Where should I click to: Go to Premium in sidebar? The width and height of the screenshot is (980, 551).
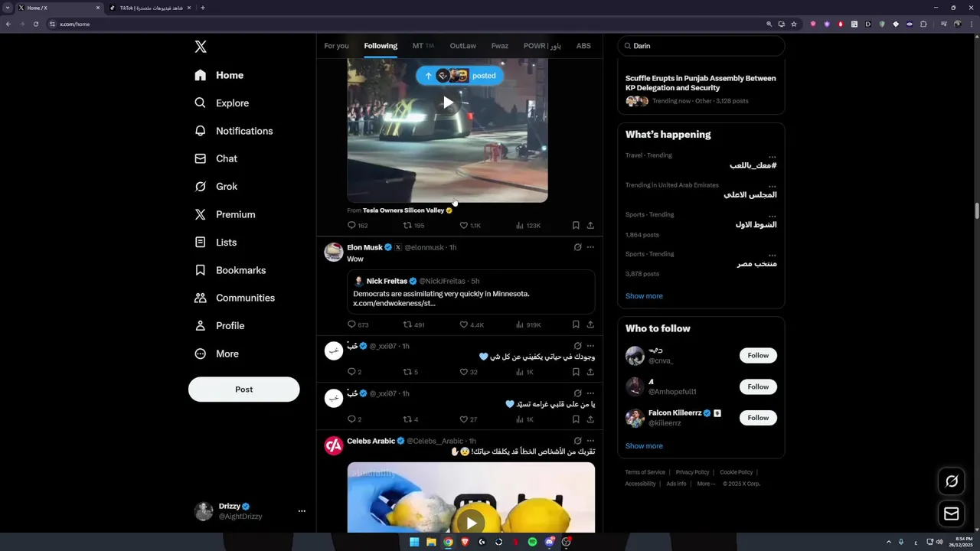click(224, 214)
